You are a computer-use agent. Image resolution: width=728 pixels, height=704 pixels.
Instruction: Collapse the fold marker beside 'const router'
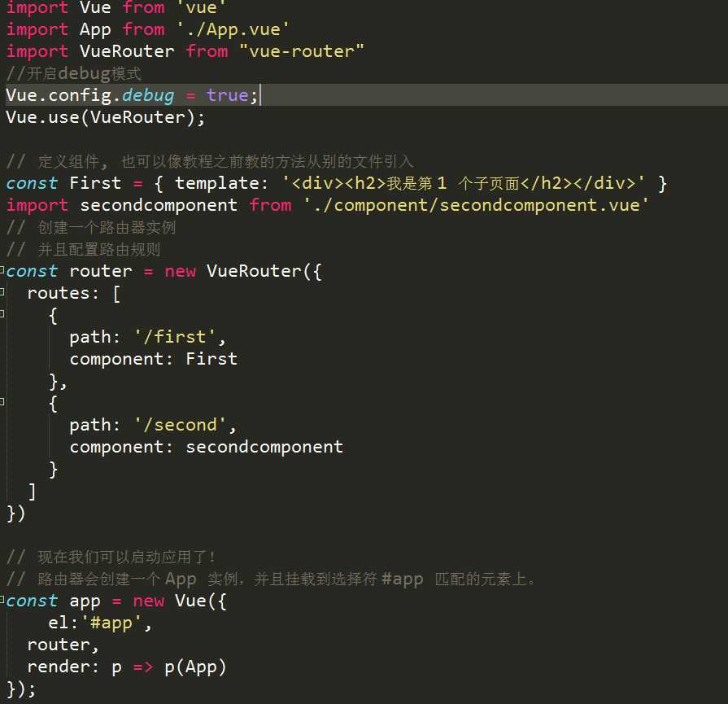tap(2, 269)
